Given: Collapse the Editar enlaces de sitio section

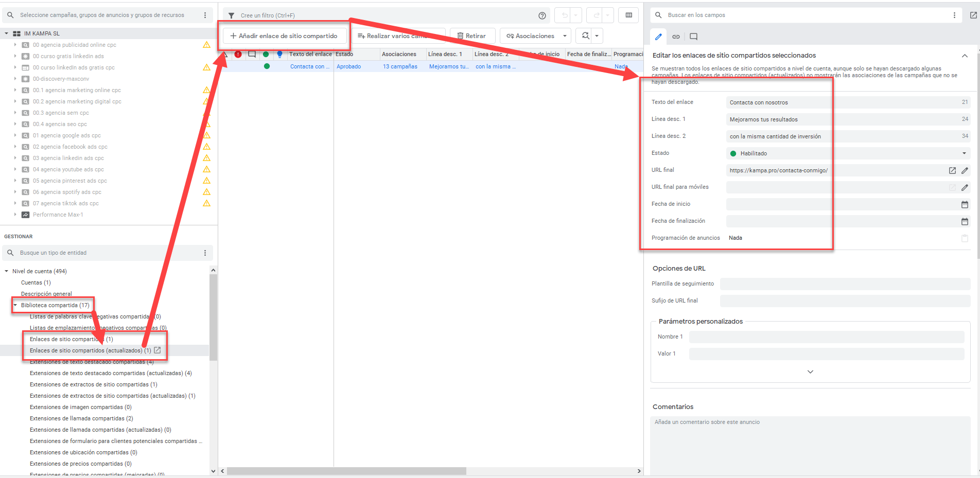Looking at the screenshot, I should (964, 56).
